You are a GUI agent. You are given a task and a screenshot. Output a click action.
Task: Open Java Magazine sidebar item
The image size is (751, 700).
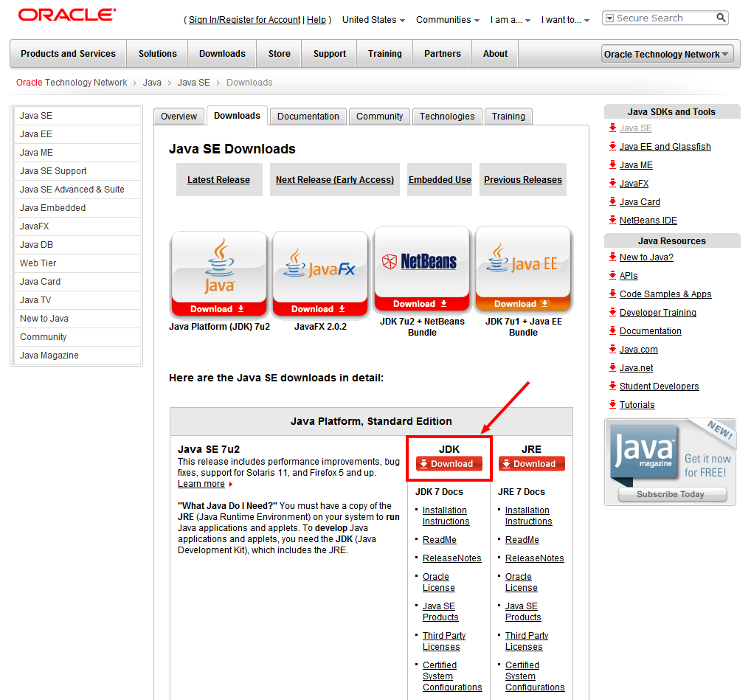[x=77, y=356]
